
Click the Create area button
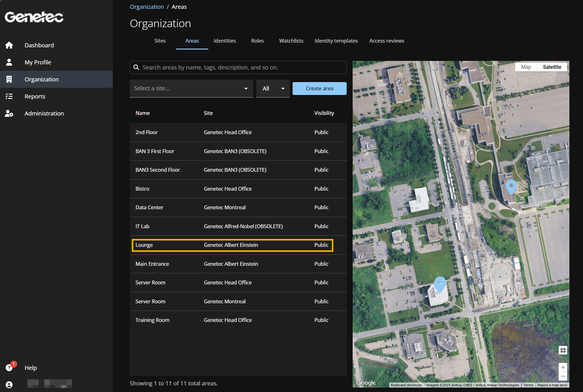click(319, 88)
